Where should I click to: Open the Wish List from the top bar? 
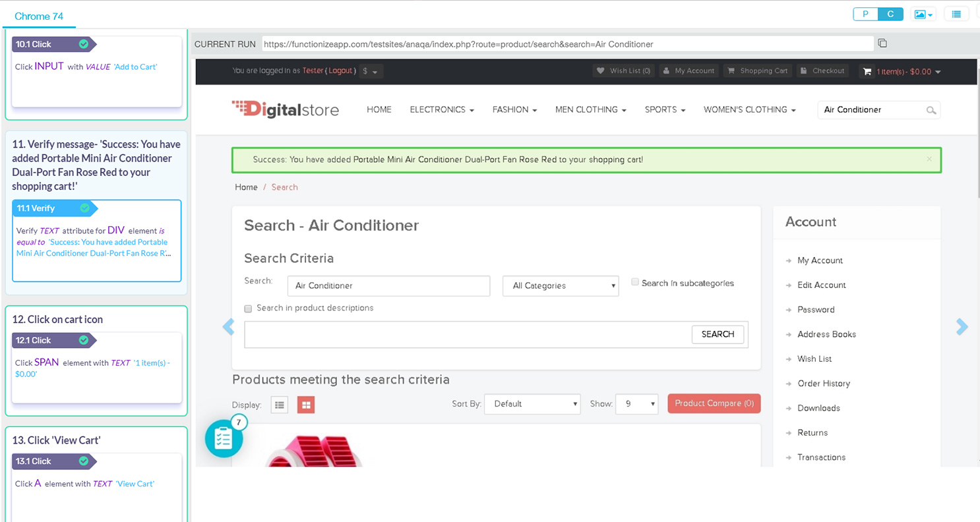623,71
